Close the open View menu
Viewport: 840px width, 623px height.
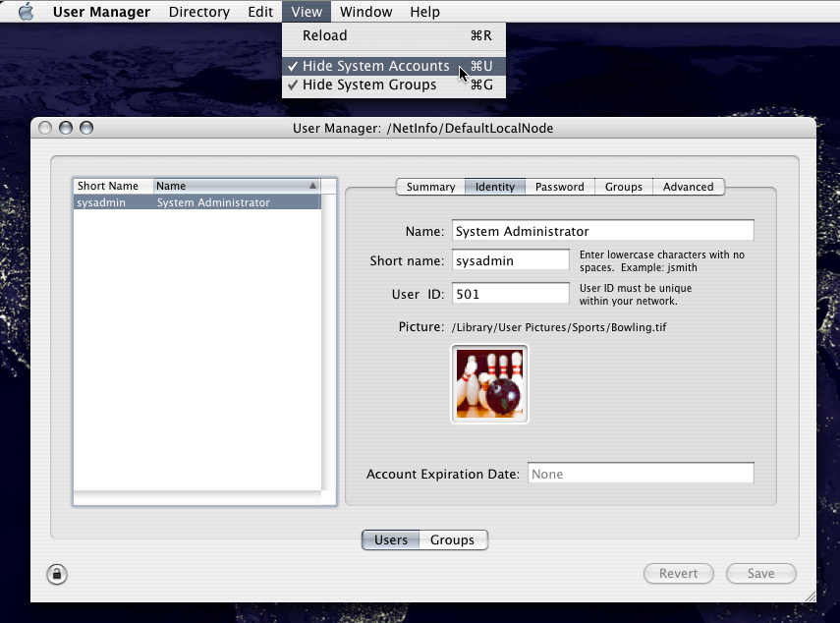[307, 11]
